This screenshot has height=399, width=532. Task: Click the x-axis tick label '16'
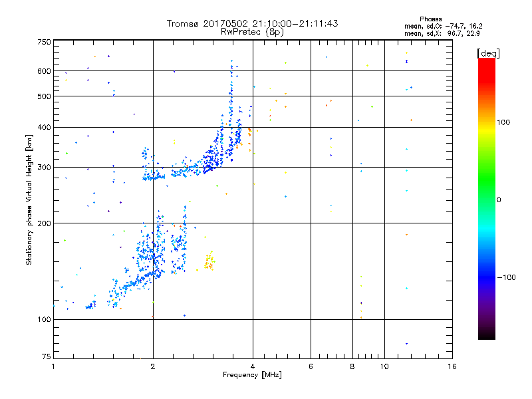point(452,366)
